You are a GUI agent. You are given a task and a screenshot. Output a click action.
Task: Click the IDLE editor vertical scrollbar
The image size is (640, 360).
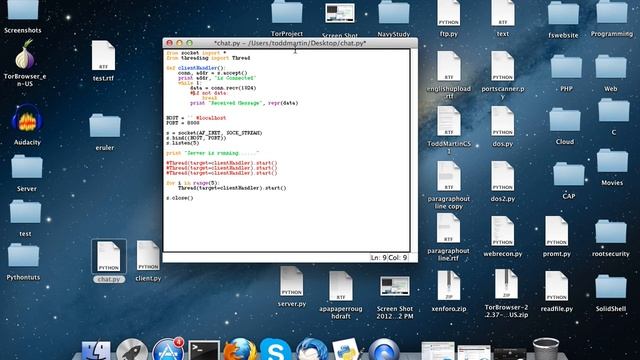tap(414, 150)
